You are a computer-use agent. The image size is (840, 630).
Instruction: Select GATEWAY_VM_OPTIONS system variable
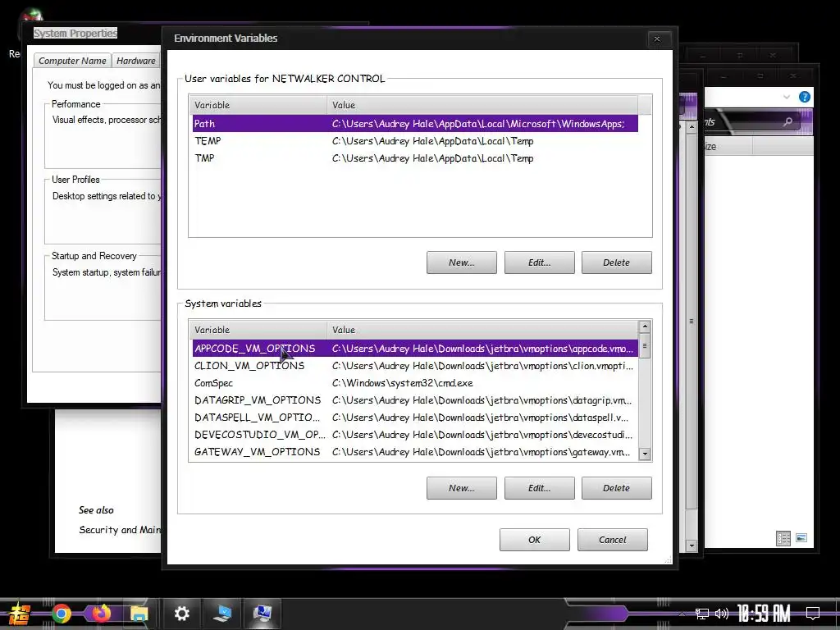point(415,452)
